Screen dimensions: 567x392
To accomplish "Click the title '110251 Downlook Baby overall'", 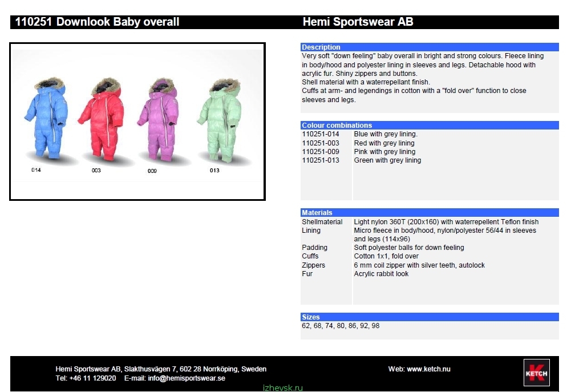I will tap(98, 22).
